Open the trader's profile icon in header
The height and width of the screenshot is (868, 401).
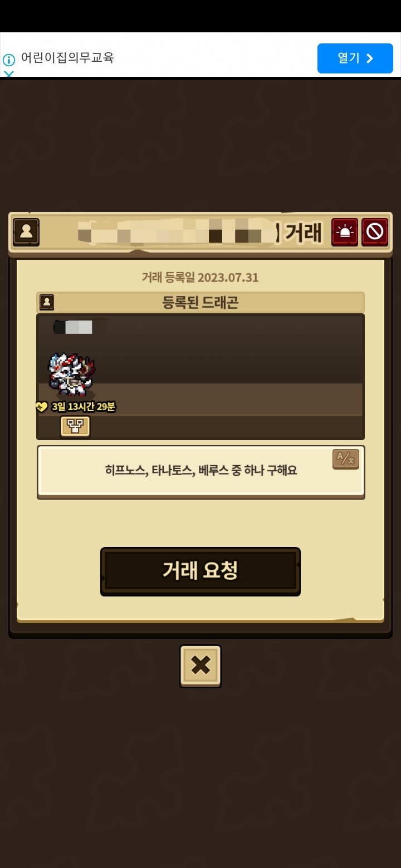[x=26, y=232]
